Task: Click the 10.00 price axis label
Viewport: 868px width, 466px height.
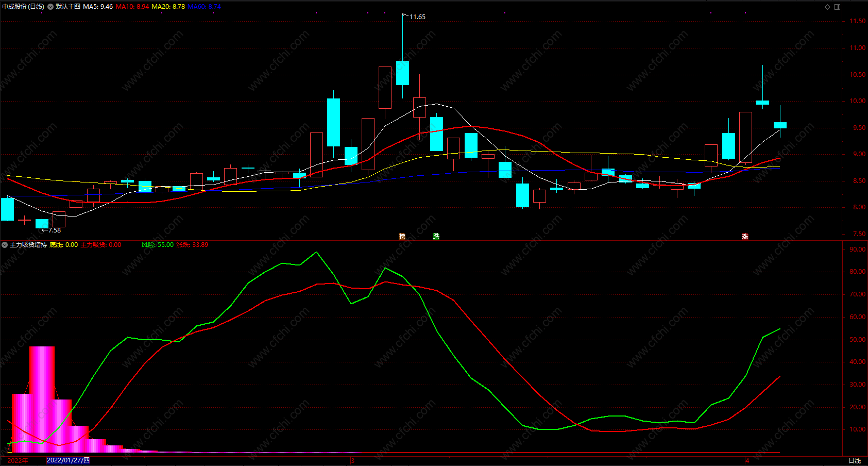Action: pos(858,101)
